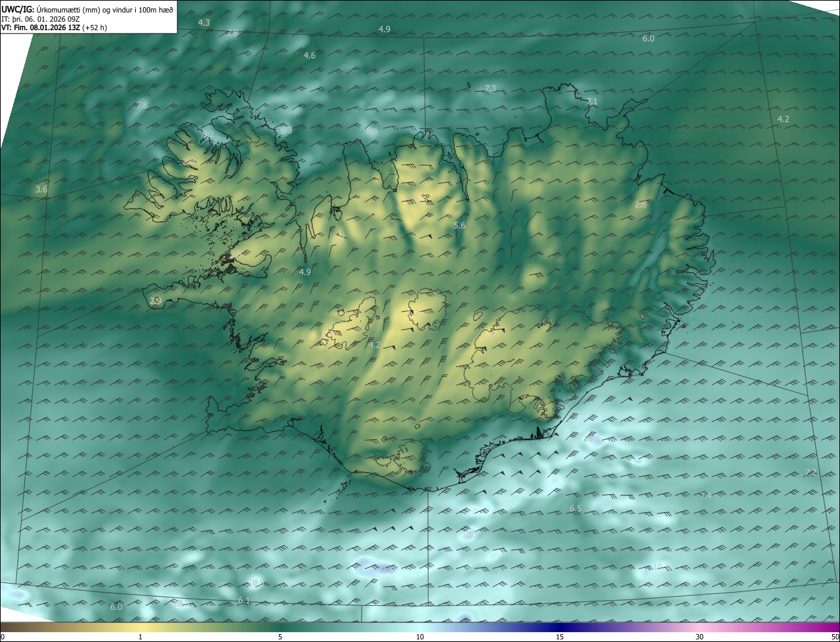This screenshot has width=840, height=642.
Task: Select the IT: þri. 06. 01. 2026 09Z line
Action: click(41, 19)
